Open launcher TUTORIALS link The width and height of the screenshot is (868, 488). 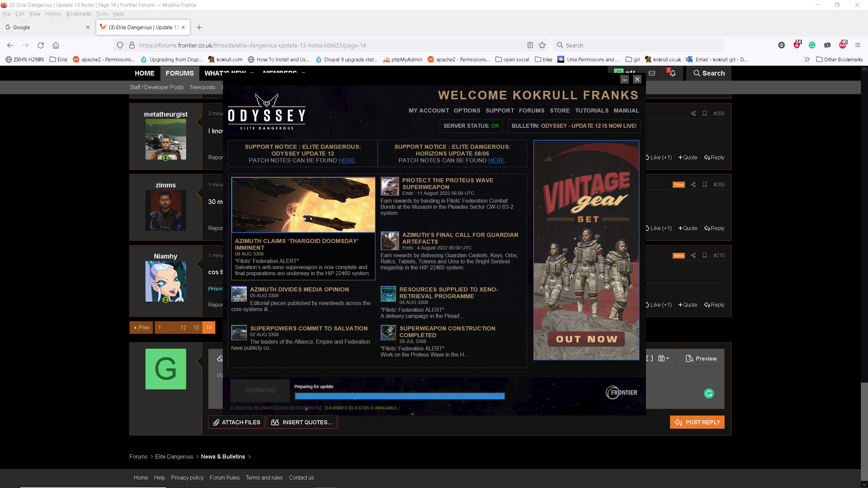pyautogui.click(x=592, y=110)
